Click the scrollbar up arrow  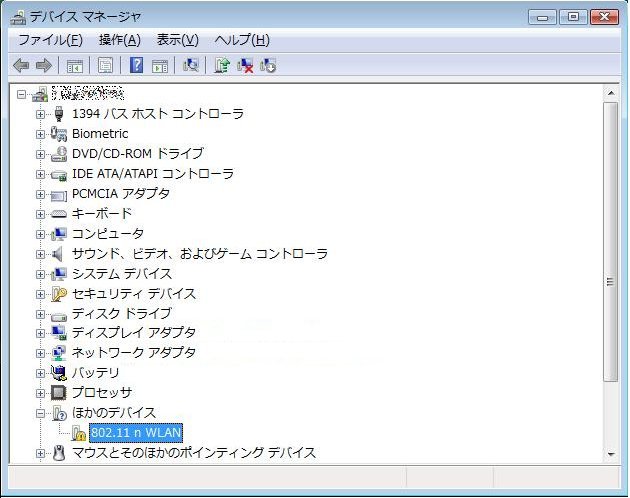pos(611,93)
